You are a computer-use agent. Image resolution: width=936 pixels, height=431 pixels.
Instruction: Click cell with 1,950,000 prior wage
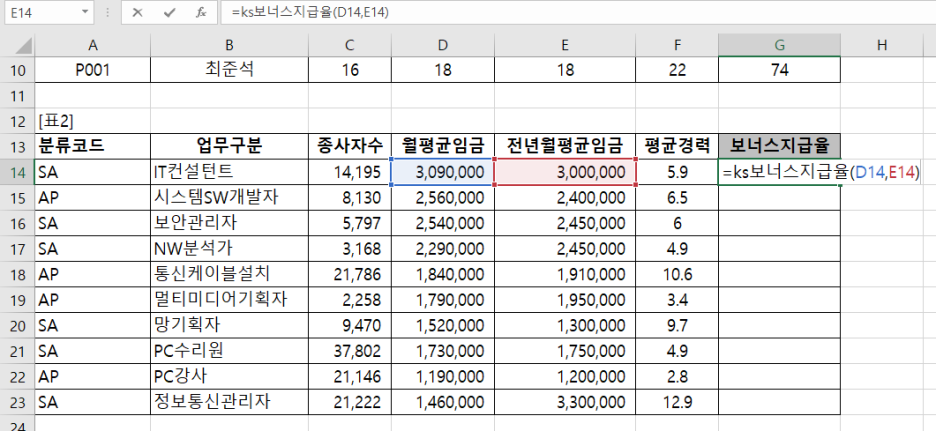pos(565,300)
